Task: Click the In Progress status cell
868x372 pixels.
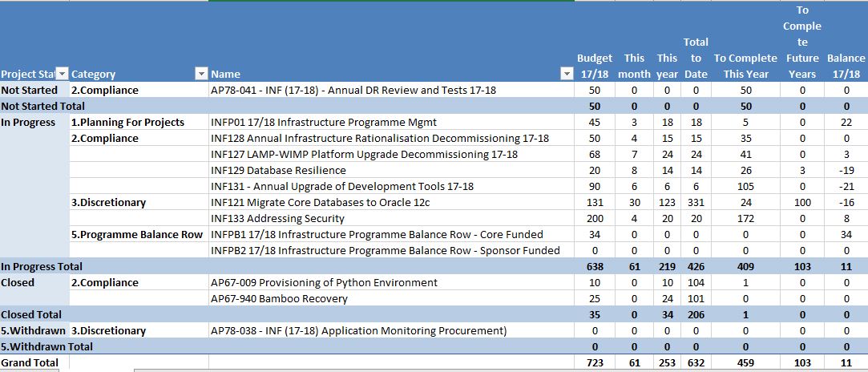Action: [x=28, y=123]
